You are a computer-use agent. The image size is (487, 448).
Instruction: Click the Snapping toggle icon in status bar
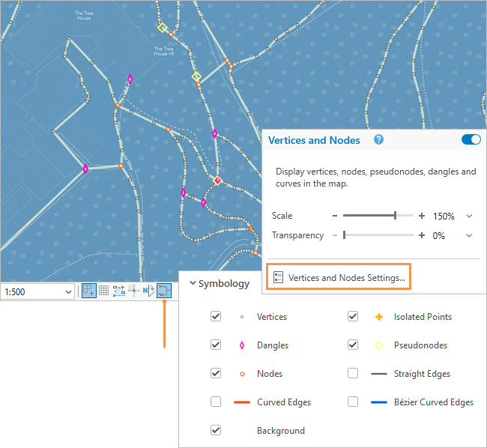tap(88, 291)
